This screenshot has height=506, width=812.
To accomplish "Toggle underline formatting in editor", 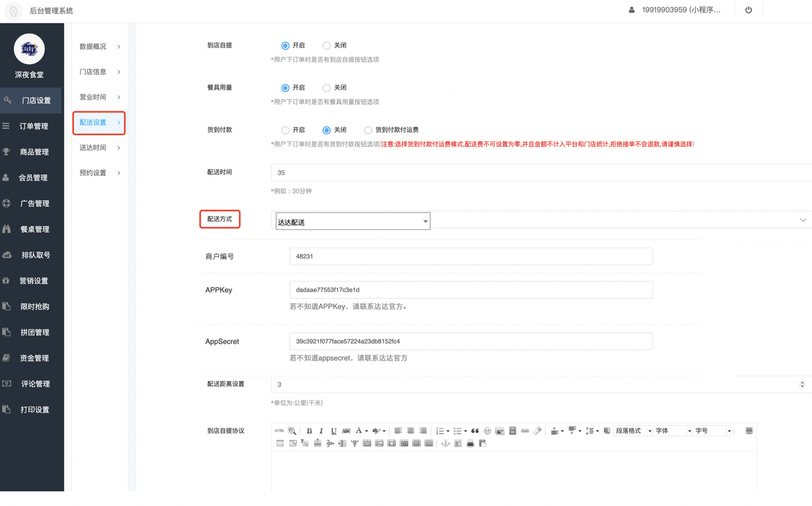I will 334,430.
